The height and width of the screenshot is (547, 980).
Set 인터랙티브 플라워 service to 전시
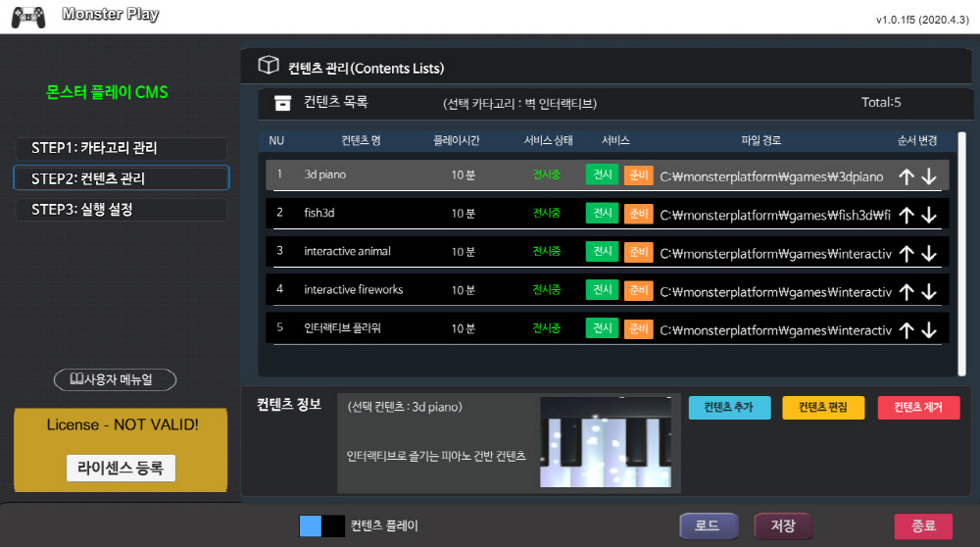(x=602, y=328)
